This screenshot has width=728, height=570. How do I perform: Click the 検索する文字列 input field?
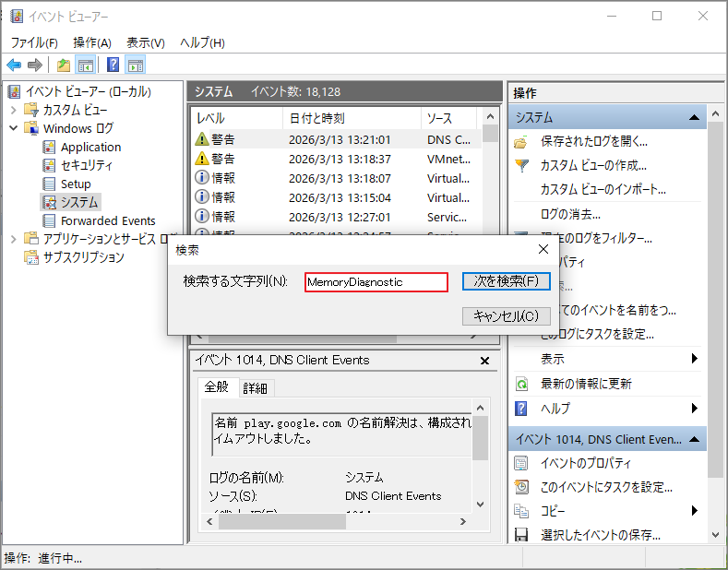(x=376, y=282)
